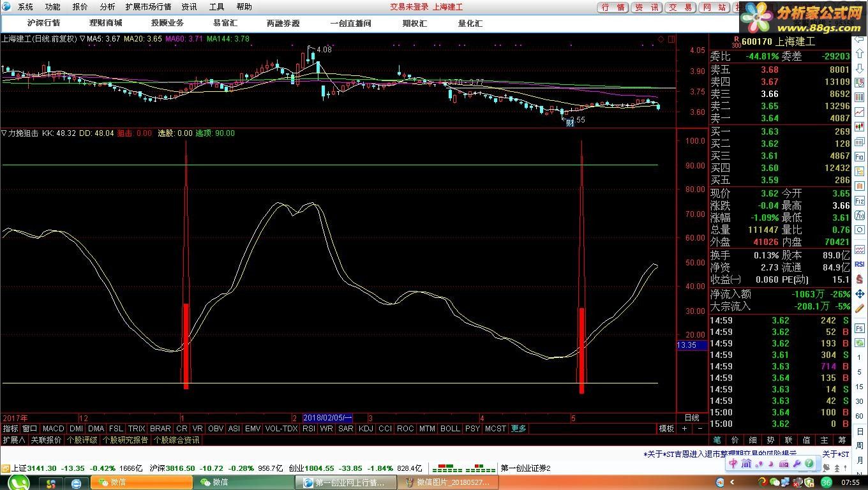
Task: Click the back arrow in right sidebar
Action: coord(859,39)
